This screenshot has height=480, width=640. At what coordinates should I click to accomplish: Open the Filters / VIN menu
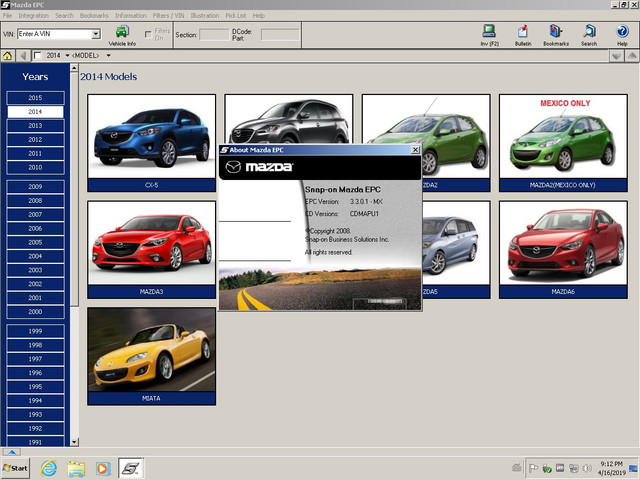point(168,16)
